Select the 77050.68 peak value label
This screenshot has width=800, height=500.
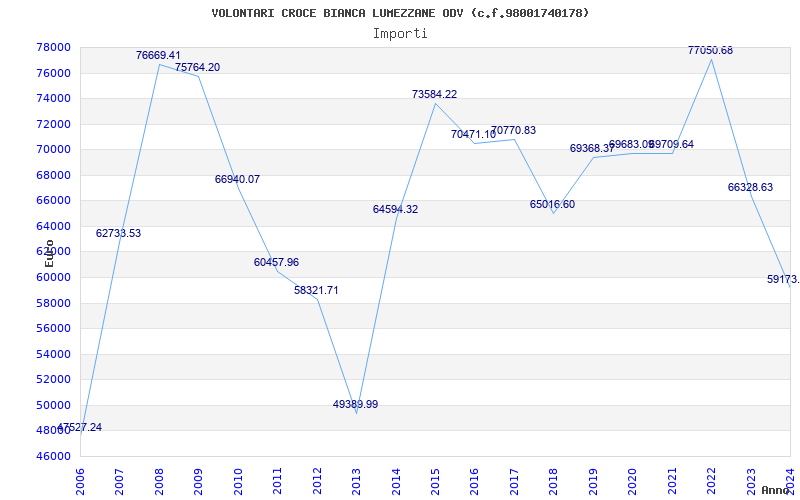pos(711,51)
